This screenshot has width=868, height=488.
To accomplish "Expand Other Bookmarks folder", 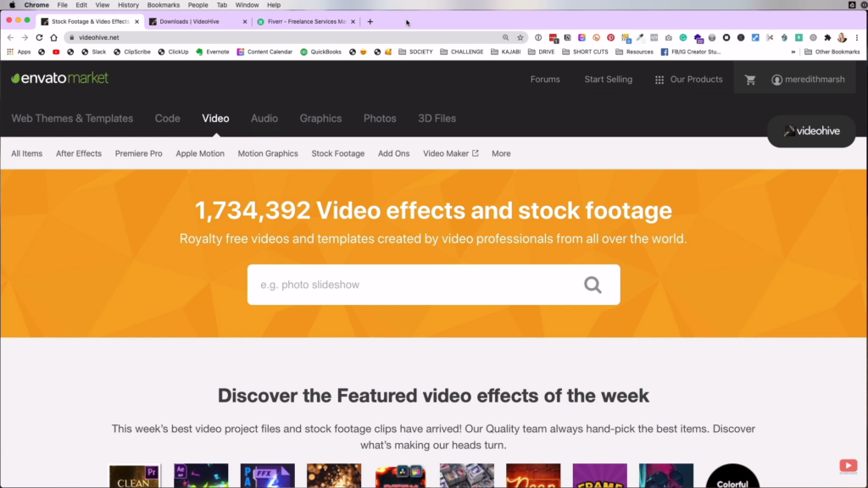I will point(832,52).
